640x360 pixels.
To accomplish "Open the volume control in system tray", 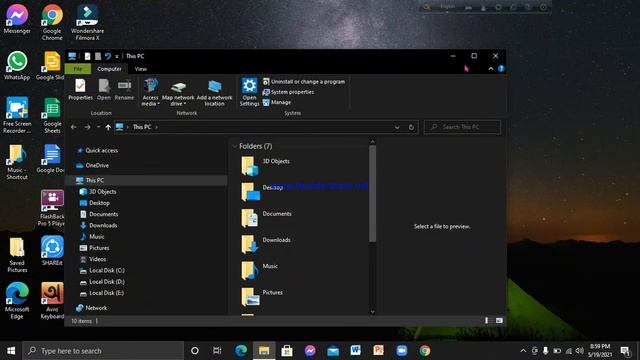I will click(x=579, y=351).
